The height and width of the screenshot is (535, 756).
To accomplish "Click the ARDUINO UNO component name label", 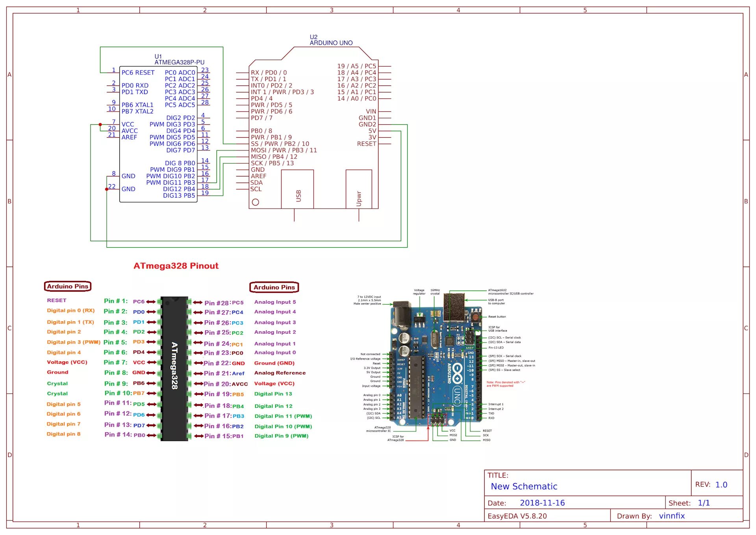I will pos(331,43).
